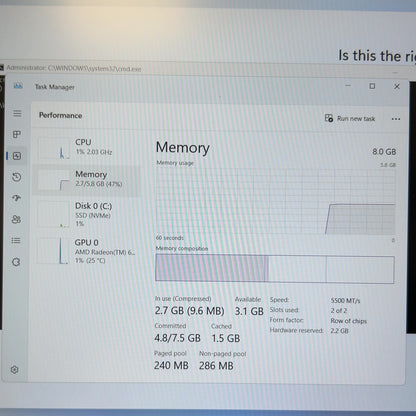The image size is (416, 416).
Task: Select the Disk 0 (C:) item
Action: pyautogui.click(x=87, y=214)
